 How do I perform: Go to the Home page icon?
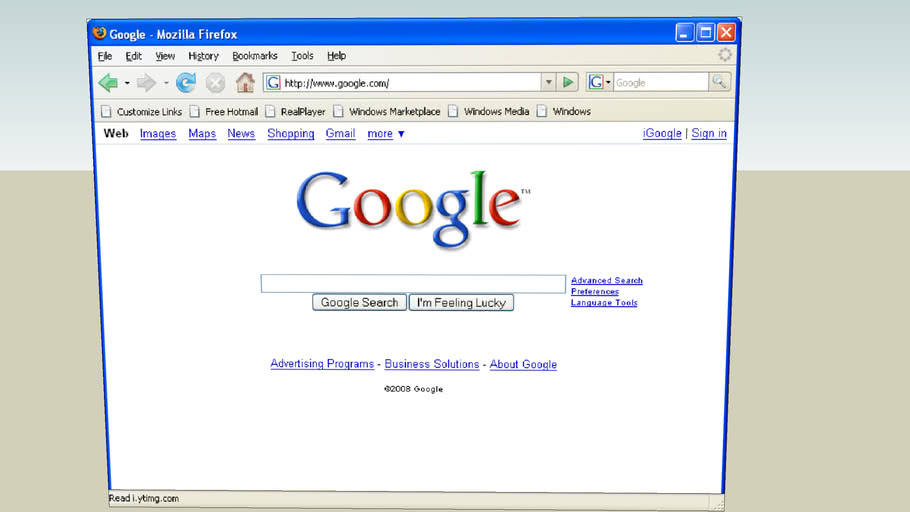pyautogui.click(x=245, y=83)
